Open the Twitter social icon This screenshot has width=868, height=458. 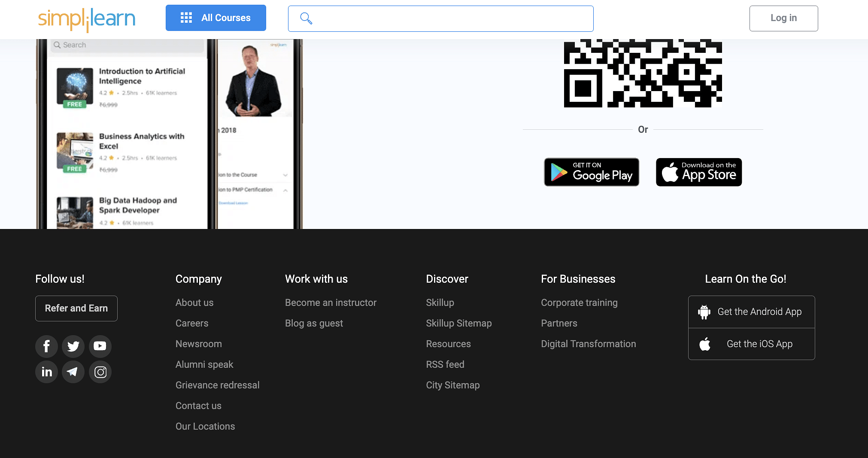73,346
